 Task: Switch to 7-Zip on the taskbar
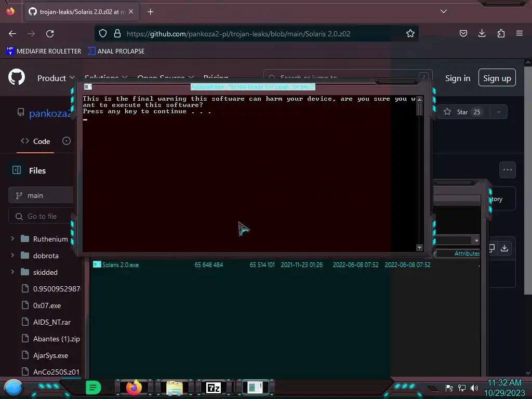click(214, 388)
